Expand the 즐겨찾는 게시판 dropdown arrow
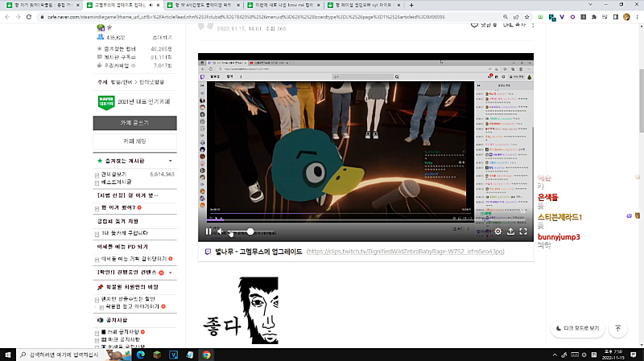 pyautogui.click(x=171, y=161)
